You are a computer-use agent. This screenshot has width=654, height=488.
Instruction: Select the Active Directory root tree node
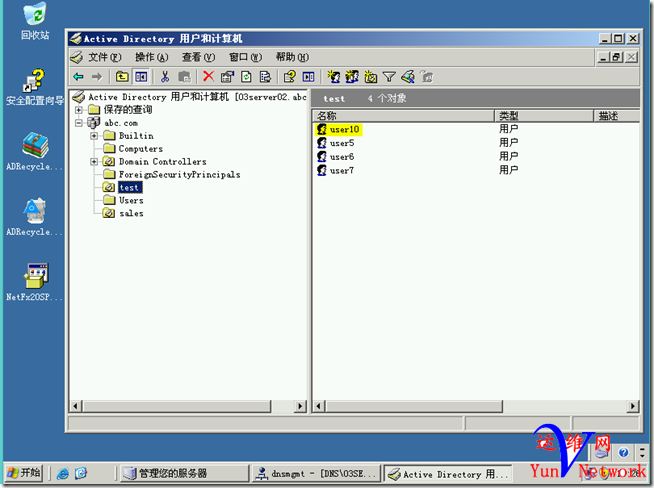[x=197, y=97]
